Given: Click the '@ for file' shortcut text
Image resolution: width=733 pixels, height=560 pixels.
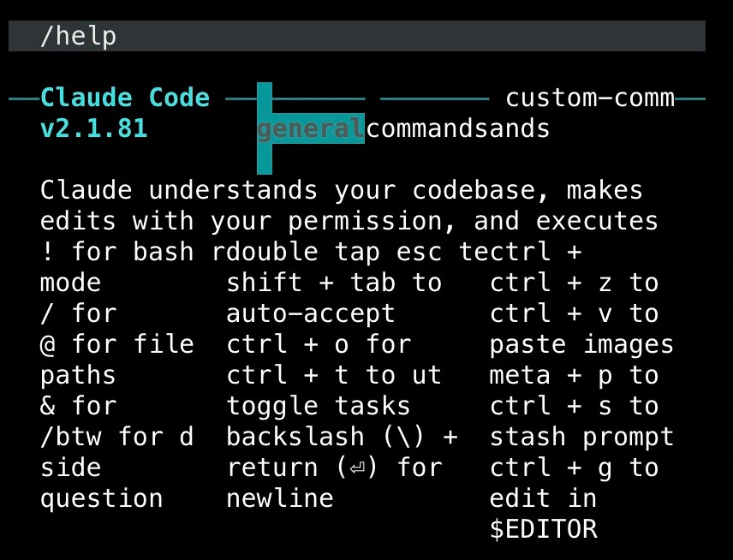Looking at the screenshot, I should [116, 344].
